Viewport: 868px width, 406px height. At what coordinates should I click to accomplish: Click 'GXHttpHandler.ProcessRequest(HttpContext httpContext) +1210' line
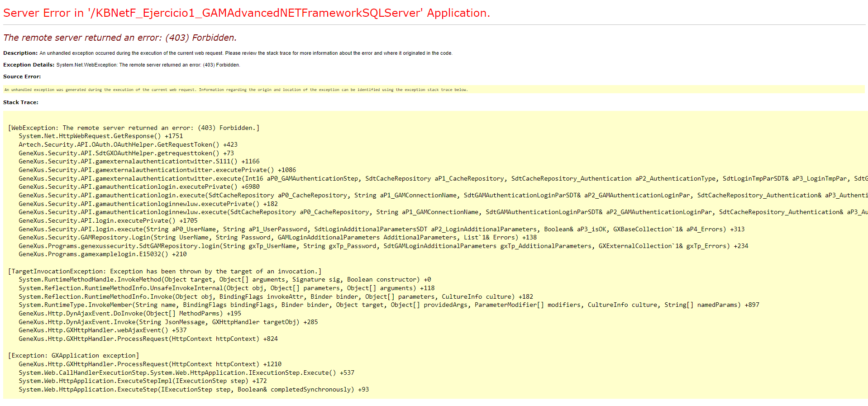[x=150, y=364]
